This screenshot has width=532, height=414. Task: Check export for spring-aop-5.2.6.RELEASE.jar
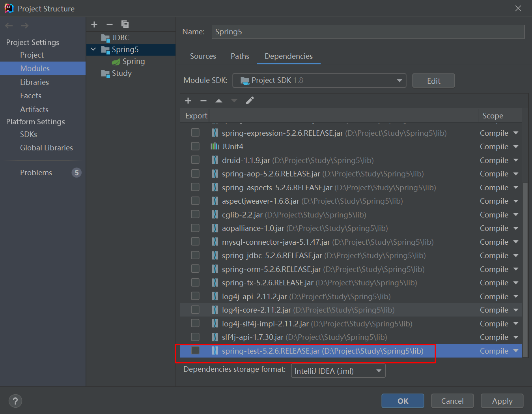point(195,174)
